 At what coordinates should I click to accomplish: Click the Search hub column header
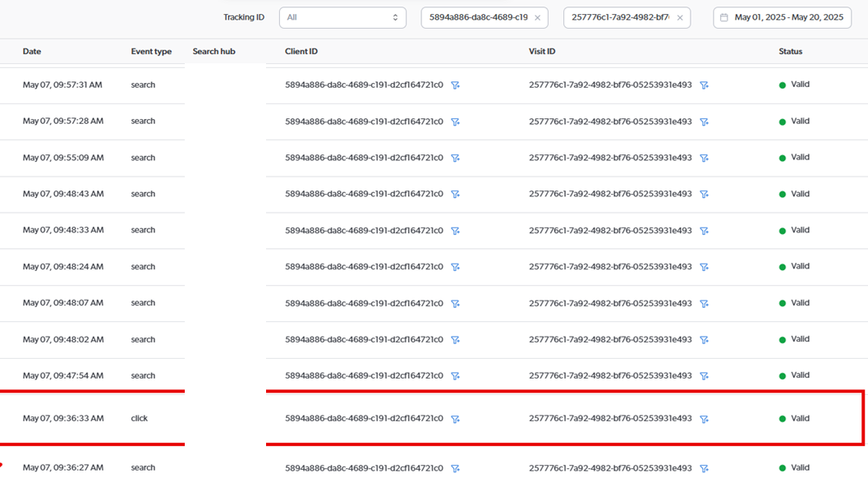tap(214, 52)
